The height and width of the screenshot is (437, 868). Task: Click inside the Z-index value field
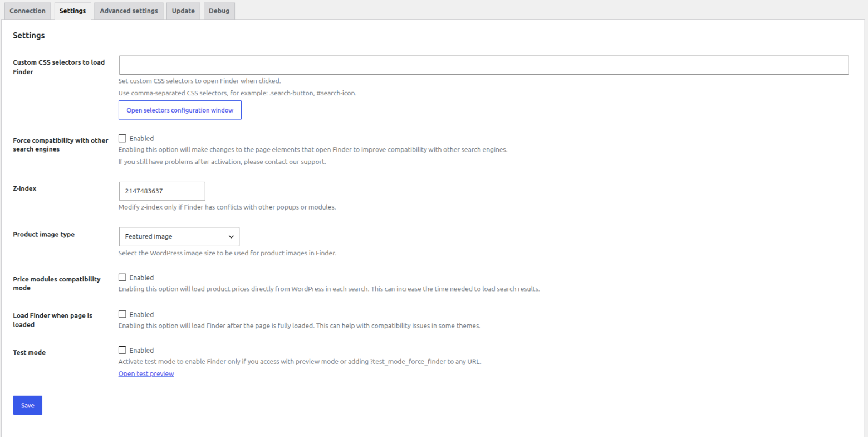coord(162,191)
